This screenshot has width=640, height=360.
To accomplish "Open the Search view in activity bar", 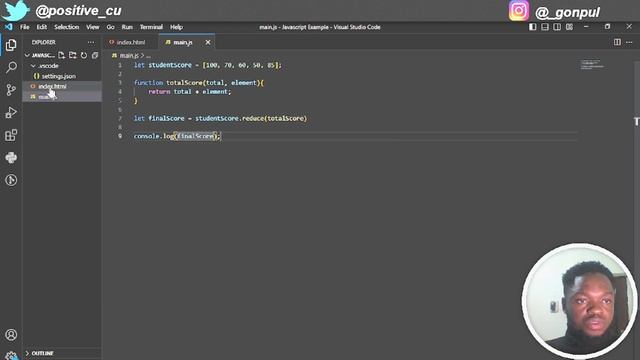I will tap(11, 67).
